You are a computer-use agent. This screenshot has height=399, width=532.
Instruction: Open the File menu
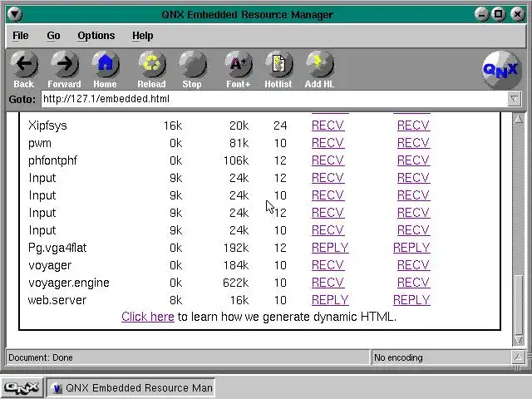(20, 36)
